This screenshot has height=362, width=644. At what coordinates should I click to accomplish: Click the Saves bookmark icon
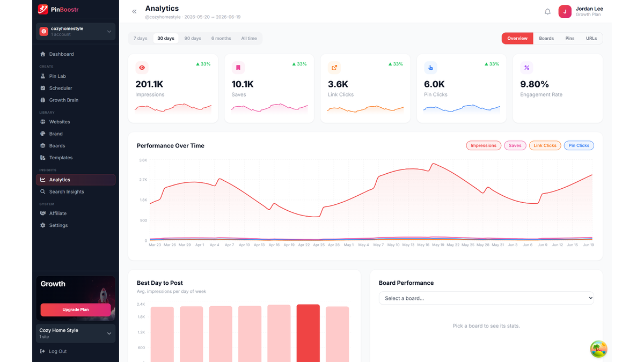coord(238,68)
